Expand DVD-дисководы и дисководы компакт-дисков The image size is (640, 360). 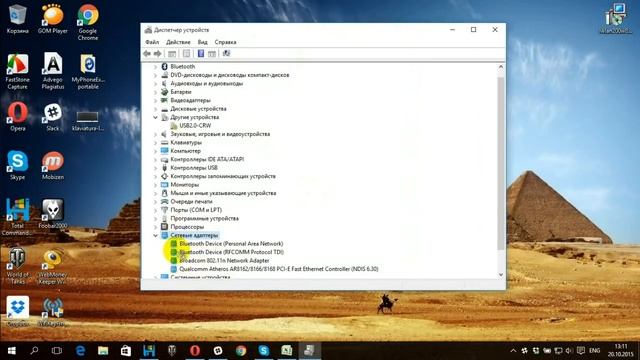[x=155, y=75]
